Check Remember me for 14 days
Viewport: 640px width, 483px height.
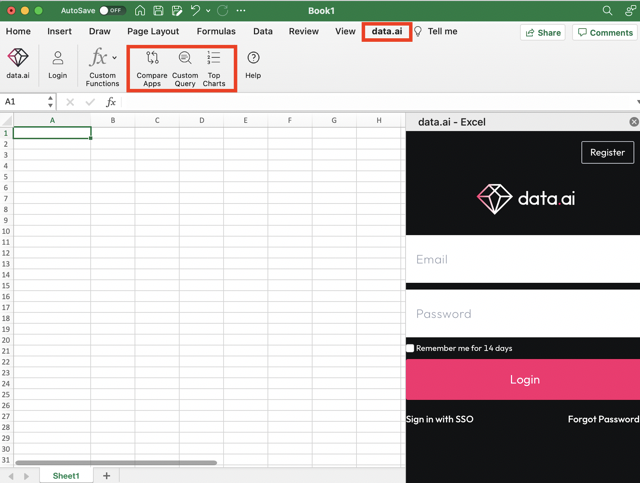point(410,348)
